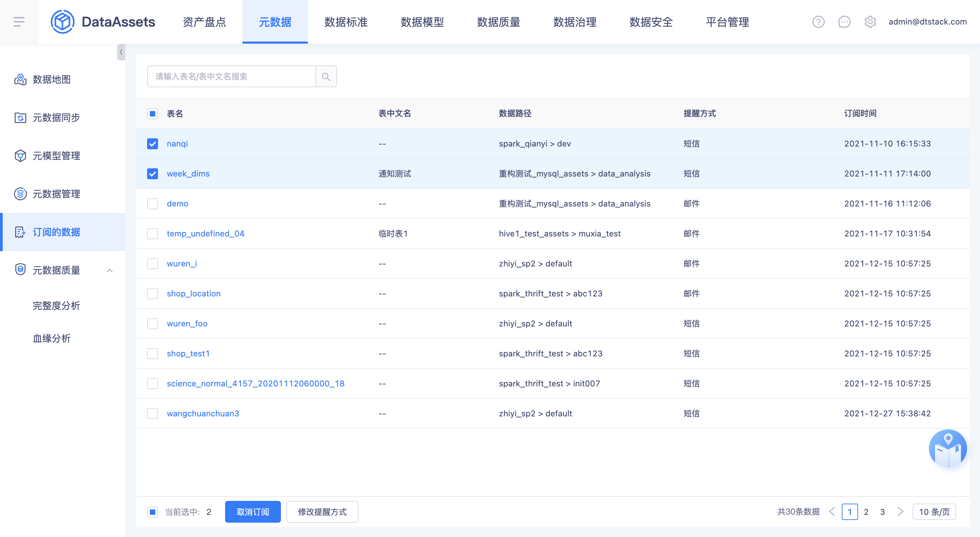
Task: Open the science_normal_4157_20201112060000_18 link
Action: [256, 383]
